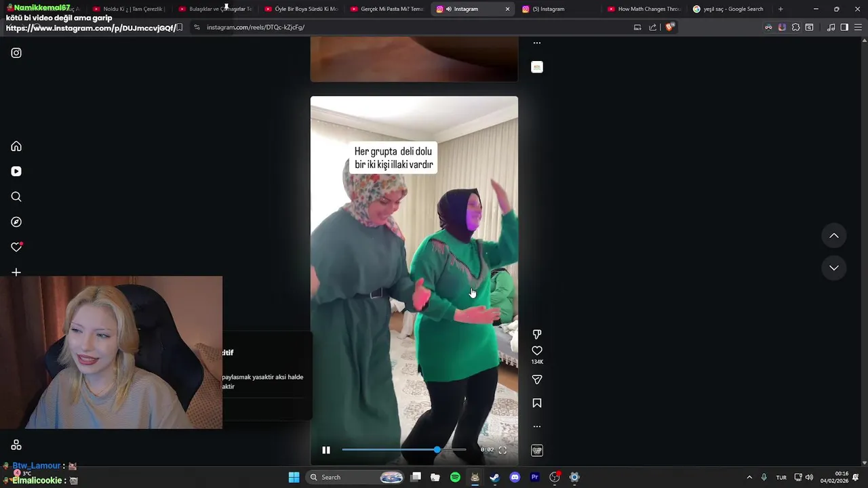Click the Instagram logo in sidebar
The width and height of the screenshot is (868, 488).
pyautogui.click(x=16, y=53)
